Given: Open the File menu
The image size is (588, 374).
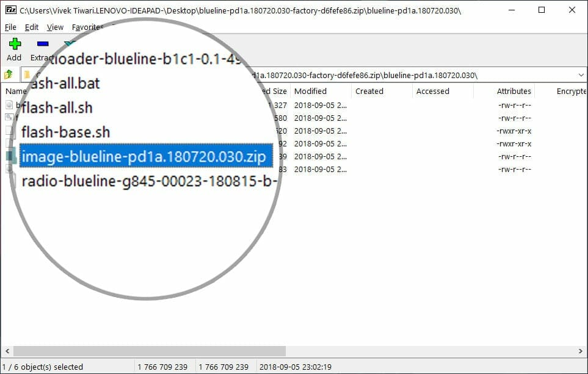Looking at the screenshot, I should point(10,27).
